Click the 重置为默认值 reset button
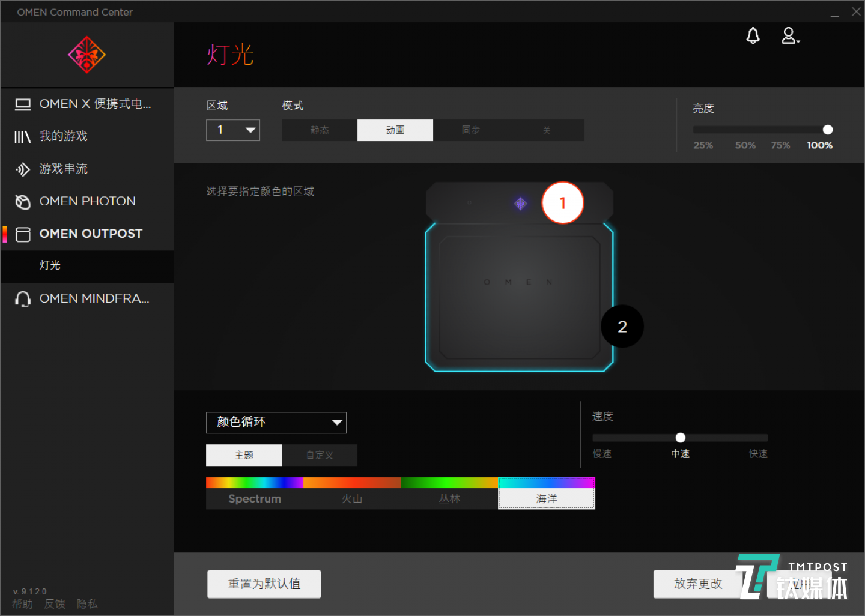This screenshot has height=616, width=865. coord(264,584)
